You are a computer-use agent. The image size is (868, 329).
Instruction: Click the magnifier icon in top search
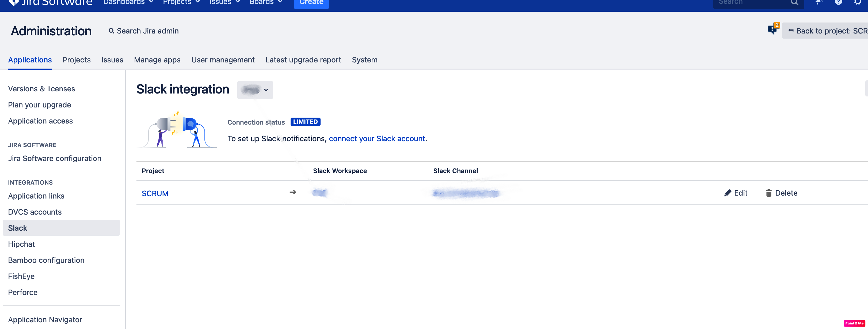pyautogui.click(x=794, y=3)
